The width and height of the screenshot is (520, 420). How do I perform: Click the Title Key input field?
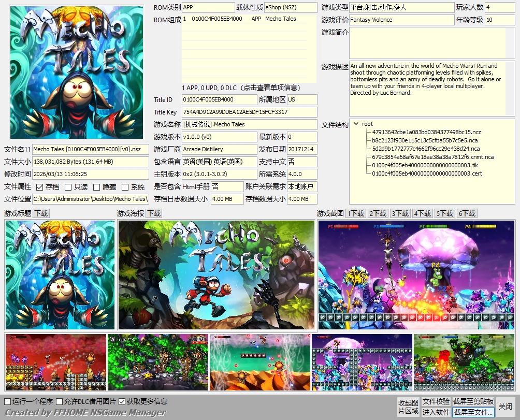coord(249,112)
